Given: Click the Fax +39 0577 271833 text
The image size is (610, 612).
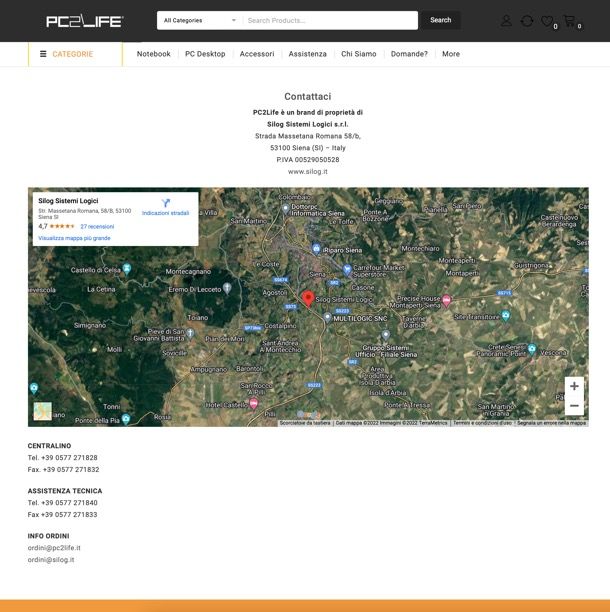Looking at the screenshot, I should [x=62, y=514].
